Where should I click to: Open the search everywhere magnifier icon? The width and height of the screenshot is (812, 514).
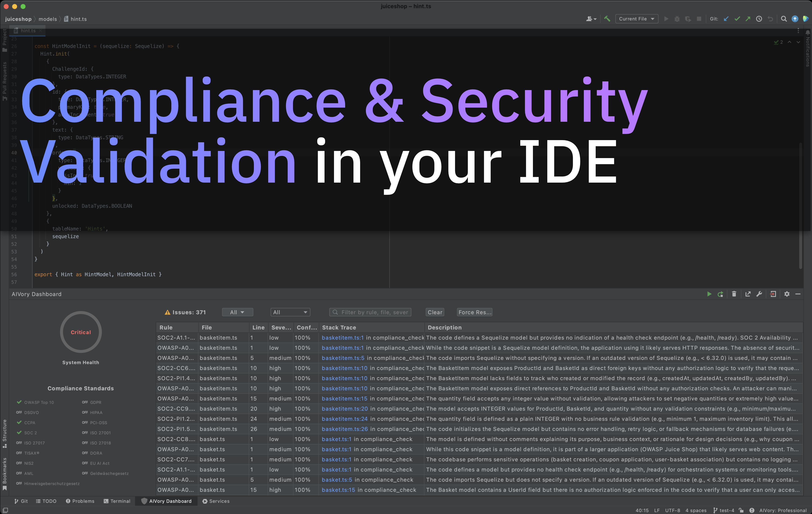[x=784, y=19]
